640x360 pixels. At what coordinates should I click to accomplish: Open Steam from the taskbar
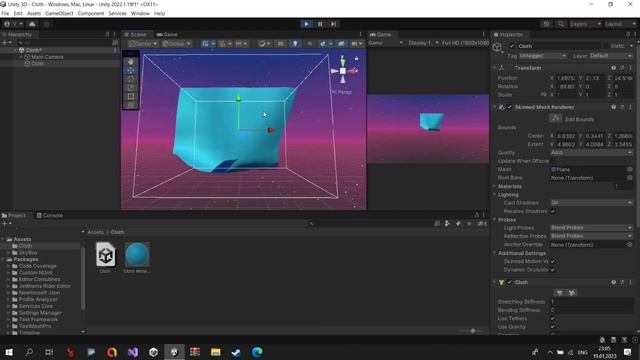coord(236,352)
